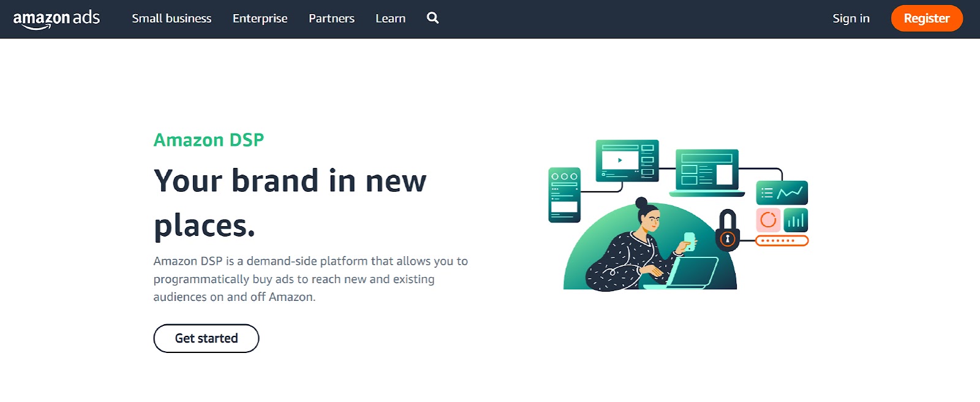
Task: Open the Partners menu
Action: [331, 18]
